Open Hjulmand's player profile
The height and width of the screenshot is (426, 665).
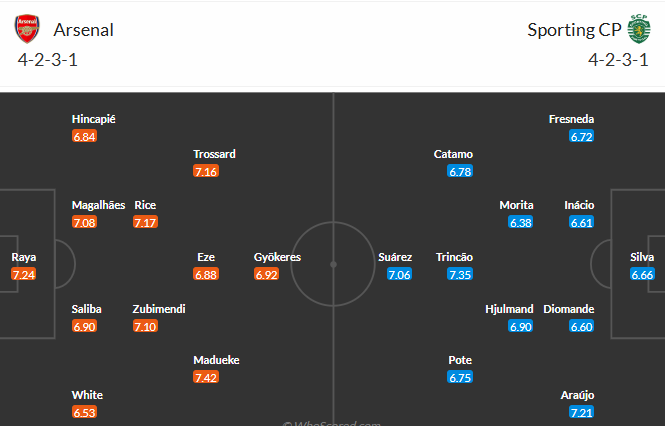click(509, 309)
